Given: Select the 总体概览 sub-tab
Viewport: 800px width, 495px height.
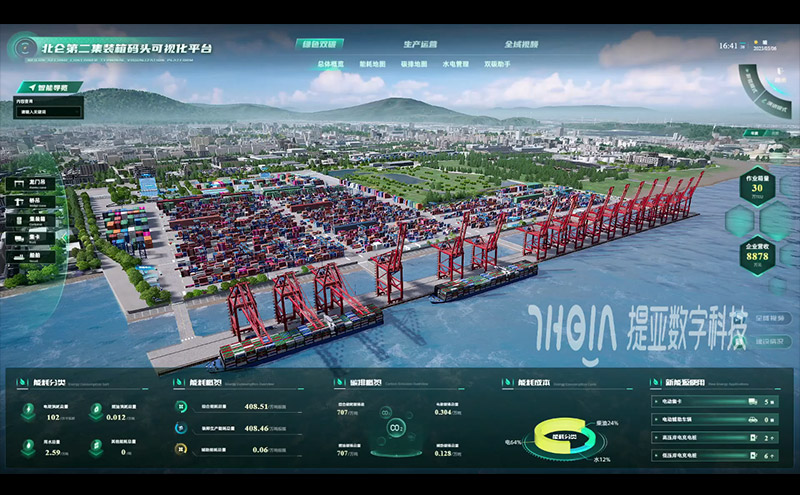Looking at the screenshot, I should (329, 64).
